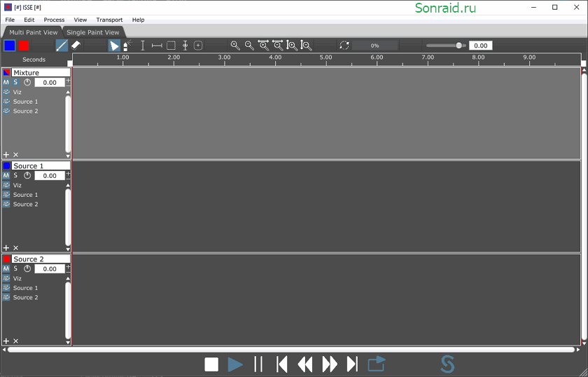Click the zoom in magnifier

click(x=235, y=46)
